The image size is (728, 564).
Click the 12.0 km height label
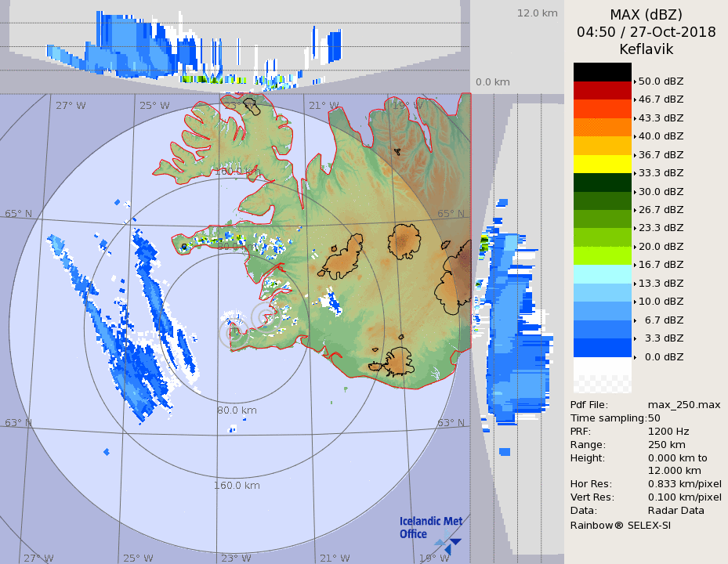click(x=537, y=13)
